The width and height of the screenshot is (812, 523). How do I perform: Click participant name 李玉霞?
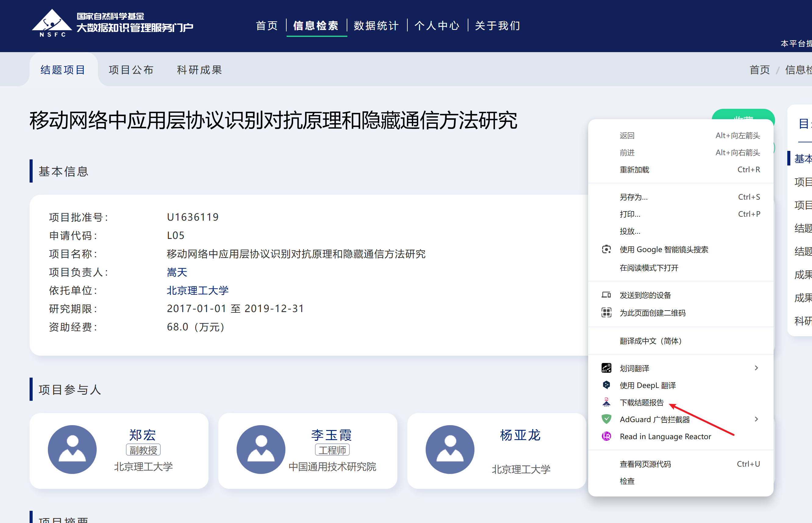331,435
